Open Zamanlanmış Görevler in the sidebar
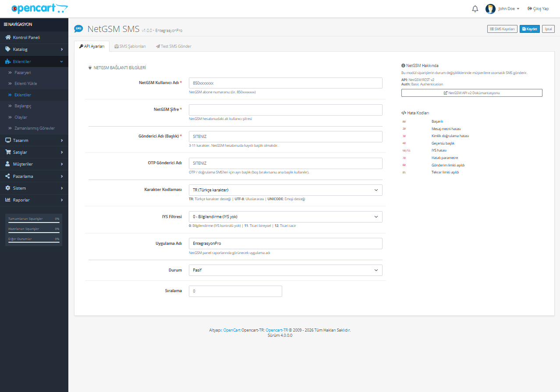 [x=34, y=128]
